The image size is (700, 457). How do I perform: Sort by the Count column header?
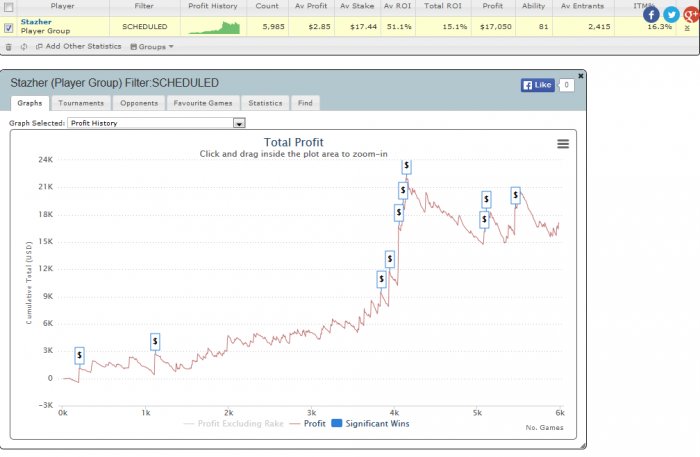[267, 6]
